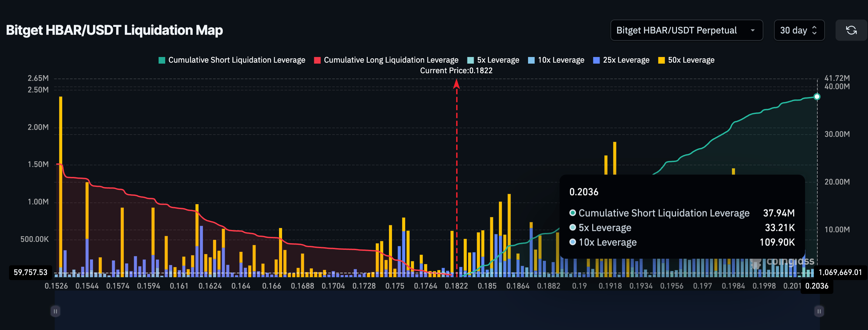Click the yellow 50x Leverage swatch
Viewport: 868px width, 330px height.
661,60
